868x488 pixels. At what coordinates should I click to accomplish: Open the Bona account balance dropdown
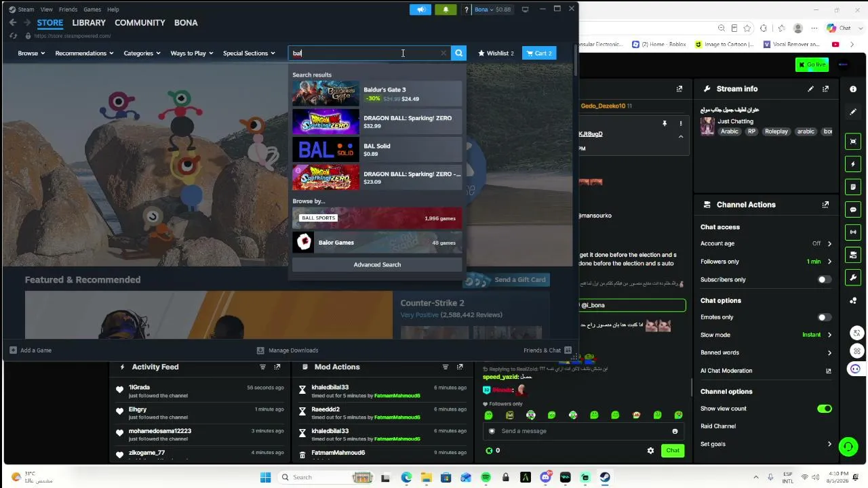pyautogui.click(x=493, y=9)
